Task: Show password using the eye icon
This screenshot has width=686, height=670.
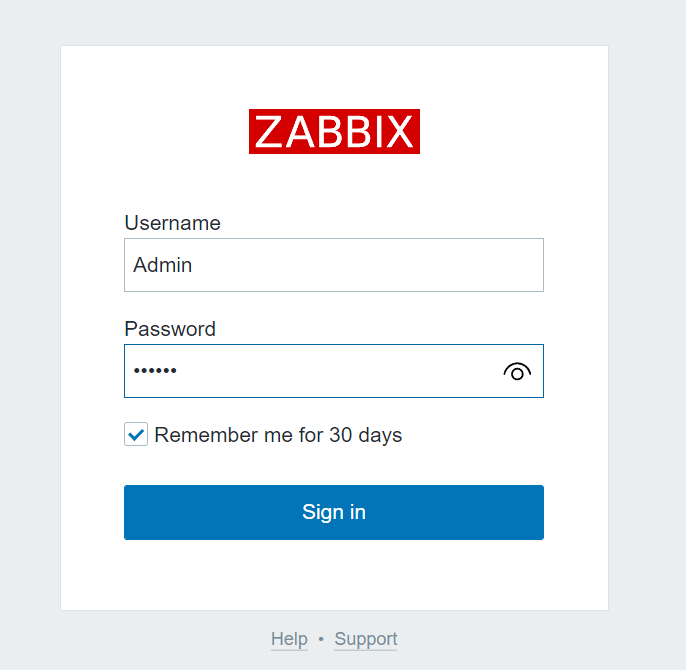Action: pos(517,372)
